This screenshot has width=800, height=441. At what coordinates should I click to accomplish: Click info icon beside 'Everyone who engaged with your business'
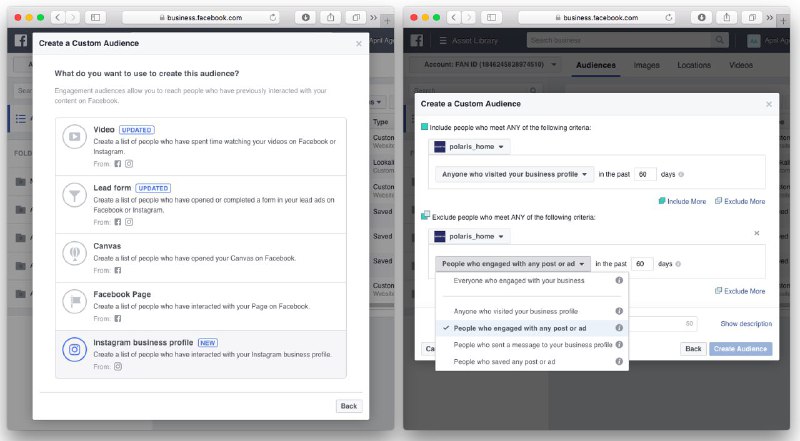(x=619, y=281)
